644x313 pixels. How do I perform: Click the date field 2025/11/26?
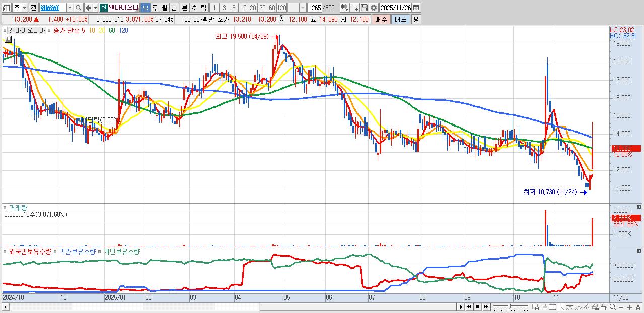396,8
